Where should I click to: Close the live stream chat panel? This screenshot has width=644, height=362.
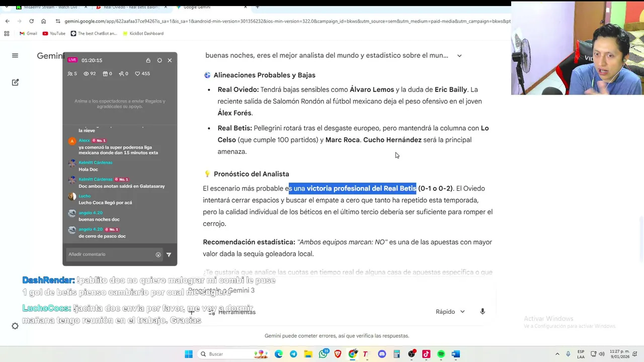pos(170,60)
